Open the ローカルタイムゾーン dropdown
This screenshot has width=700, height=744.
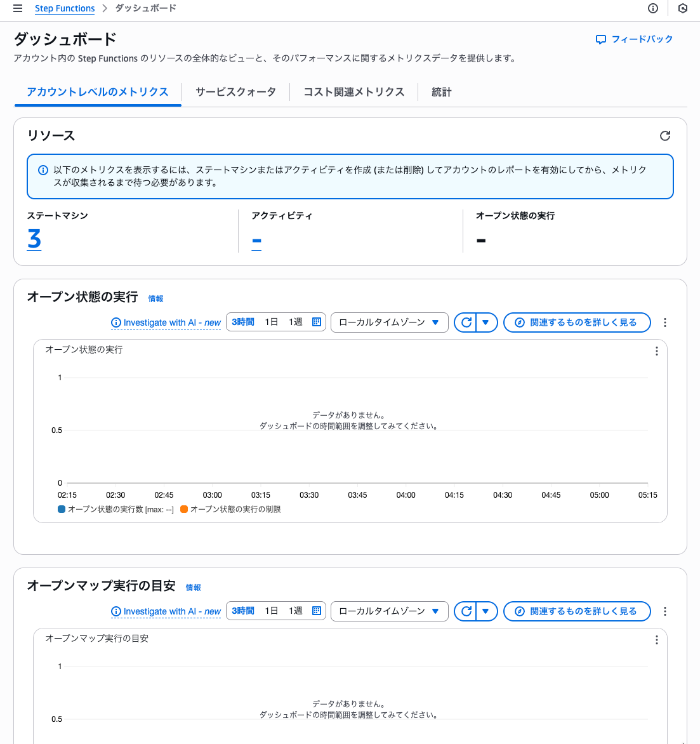(x=389, y=322)
